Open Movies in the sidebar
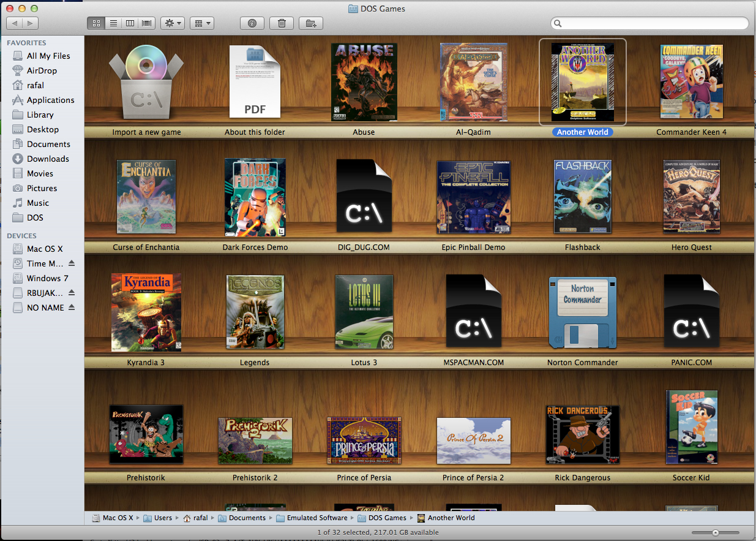 [42, 173]
